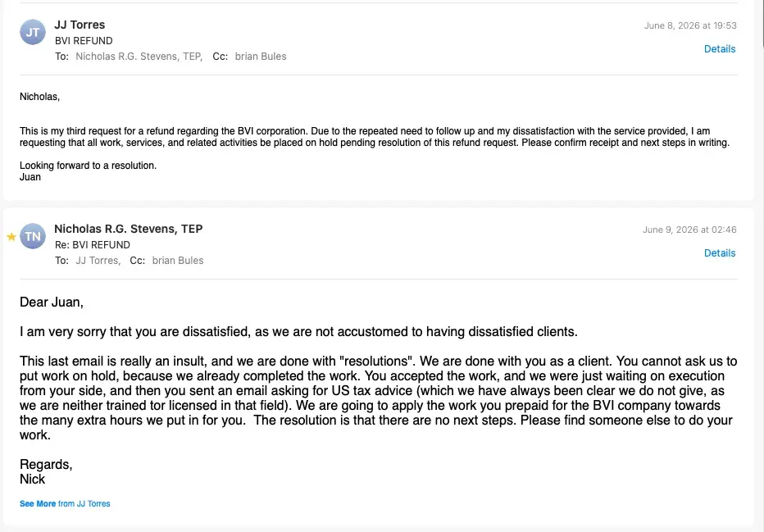Viewport: 764px width, 532px height.
Task: Toggle the yellow star flag on the reply
Action: (x=11, y=237)
